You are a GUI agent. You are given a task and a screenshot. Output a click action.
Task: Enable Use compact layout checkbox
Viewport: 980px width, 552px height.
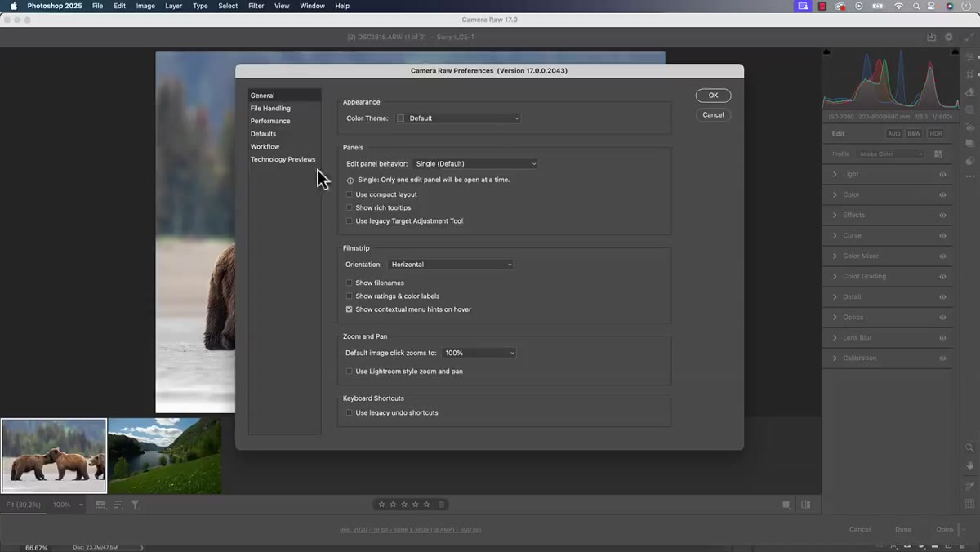point(350,194)
